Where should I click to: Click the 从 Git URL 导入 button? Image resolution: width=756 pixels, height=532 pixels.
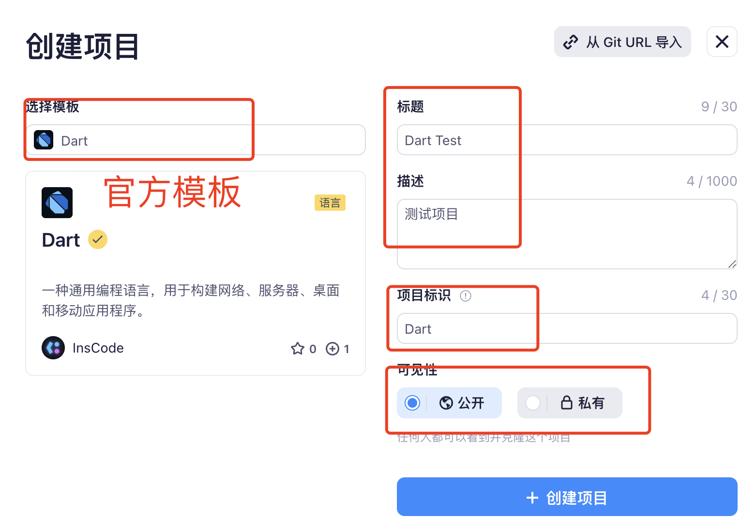click(622, 42)
